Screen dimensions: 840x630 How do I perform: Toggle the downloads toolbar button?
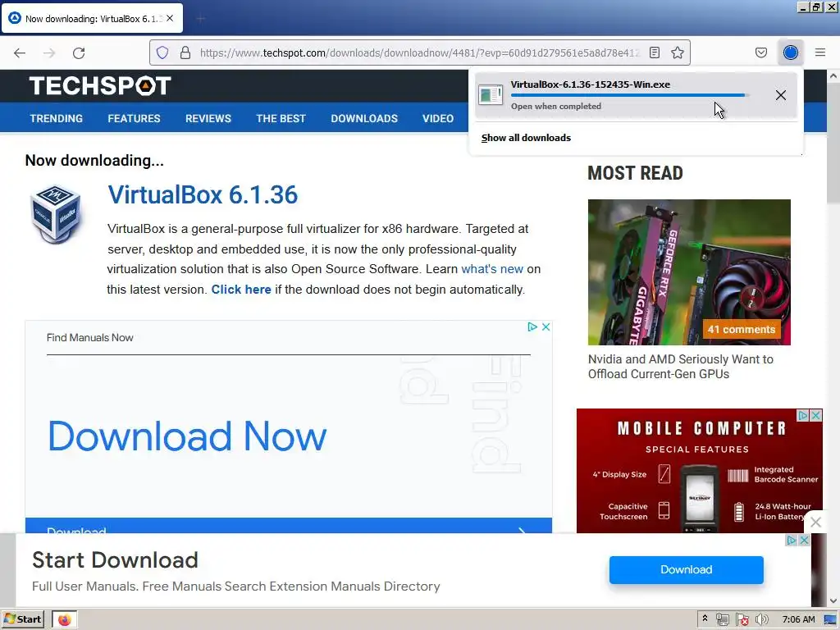point(790,52)
